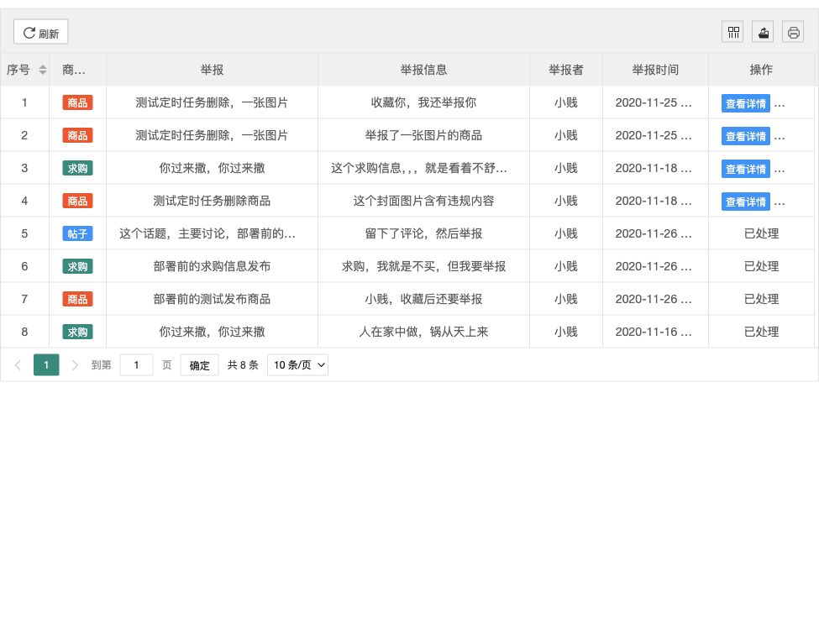The image size is (819, 644).
Task: Select the cell 测试定时任务删除商品
Action: [x=212, y=201]
